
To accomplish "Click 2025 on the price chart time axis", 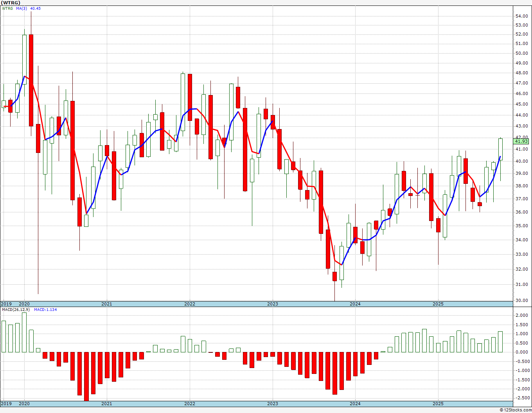I will point(438,304).
